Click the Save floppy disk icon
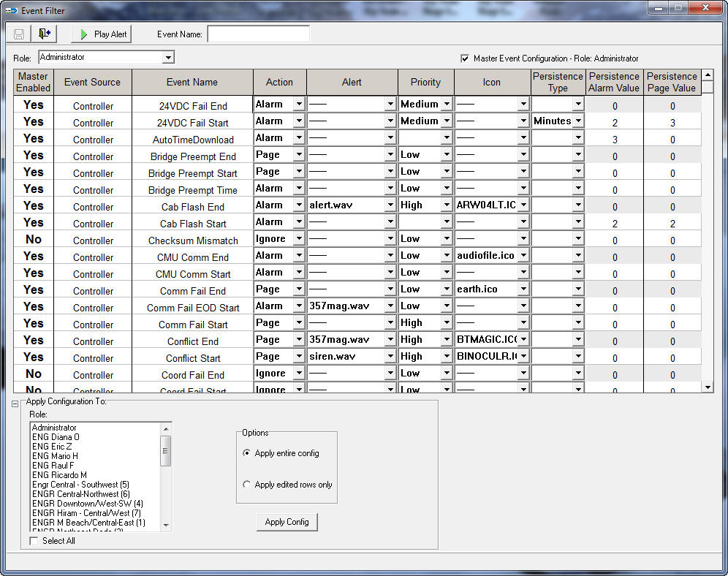 (19, 34)
